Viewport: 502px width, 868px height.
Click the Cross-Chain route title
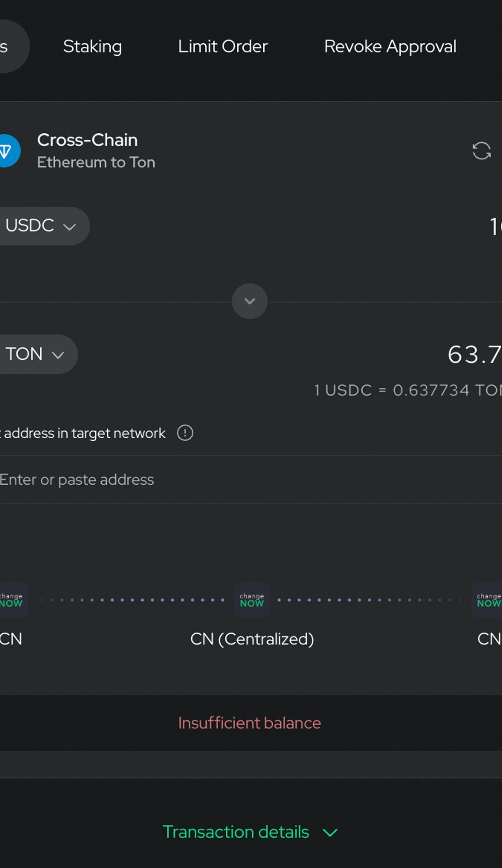click(87, 140)
